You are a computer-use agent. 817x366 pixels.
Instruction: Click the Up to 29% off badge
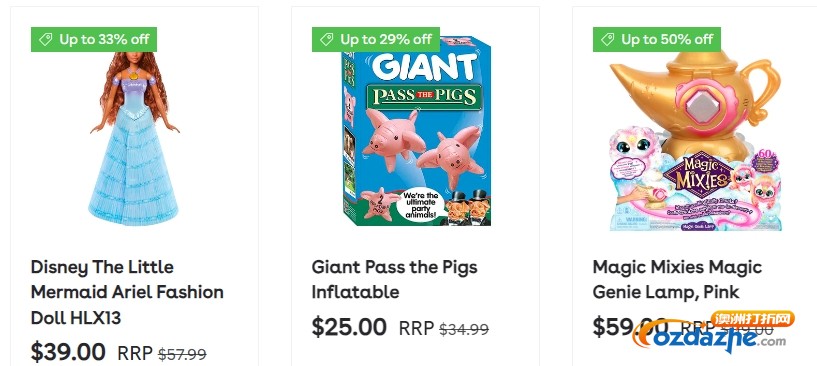[x=376, y=40]
